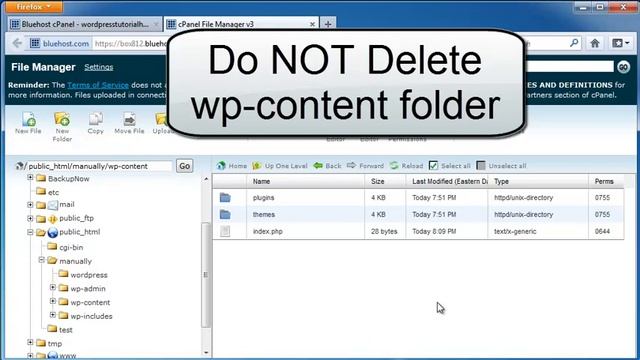Expand the wp-includes folder node

[53, 315]
